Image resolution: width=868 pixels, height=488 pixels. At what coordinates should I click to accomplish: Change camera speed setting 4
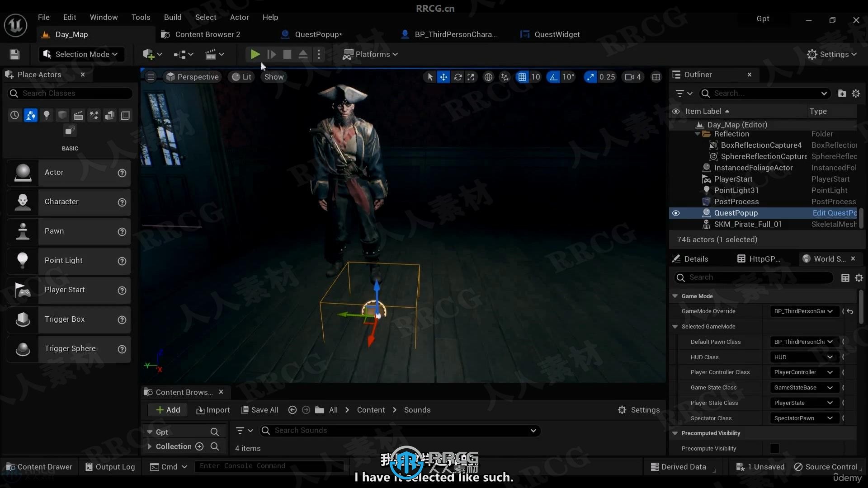633,77
